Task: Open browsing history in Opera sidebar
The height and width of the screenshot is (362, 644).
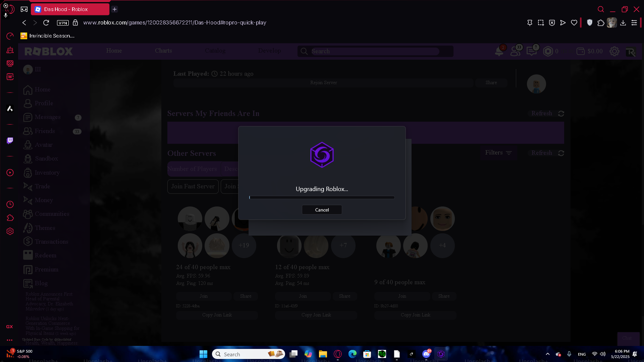Action: coord(10,204)
